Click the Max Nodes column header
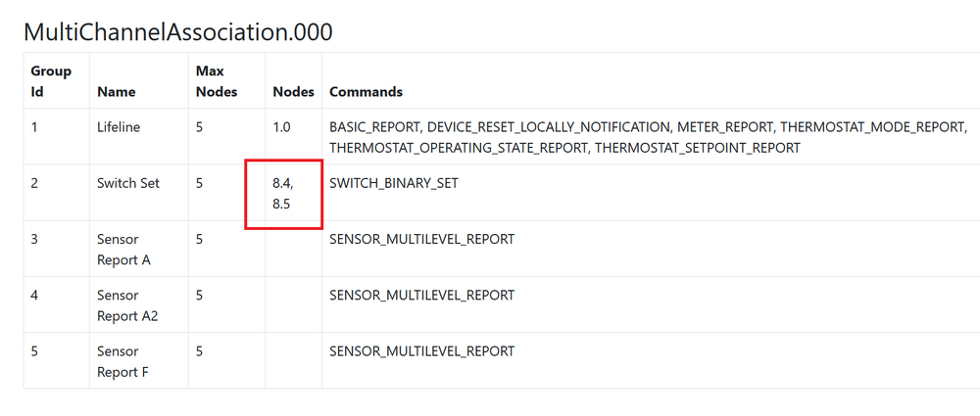Screen dimensions: 980x416 [x=217, y=81]
